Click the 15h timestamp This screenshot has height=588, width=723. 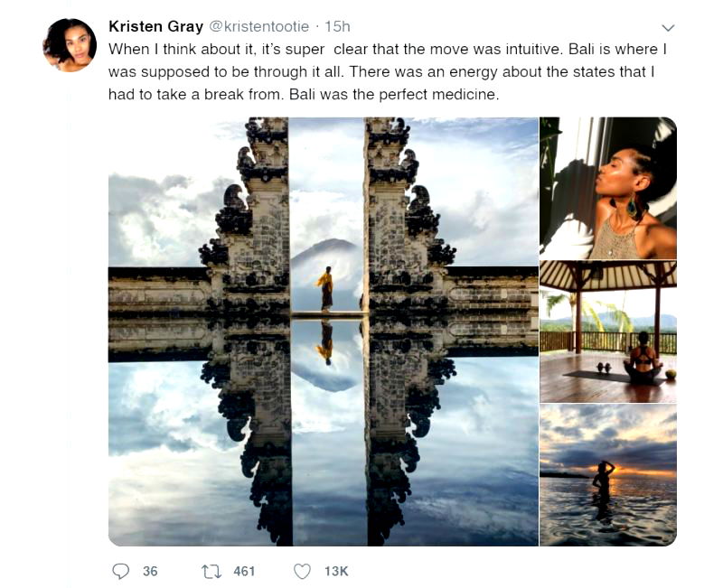(338, 26)
